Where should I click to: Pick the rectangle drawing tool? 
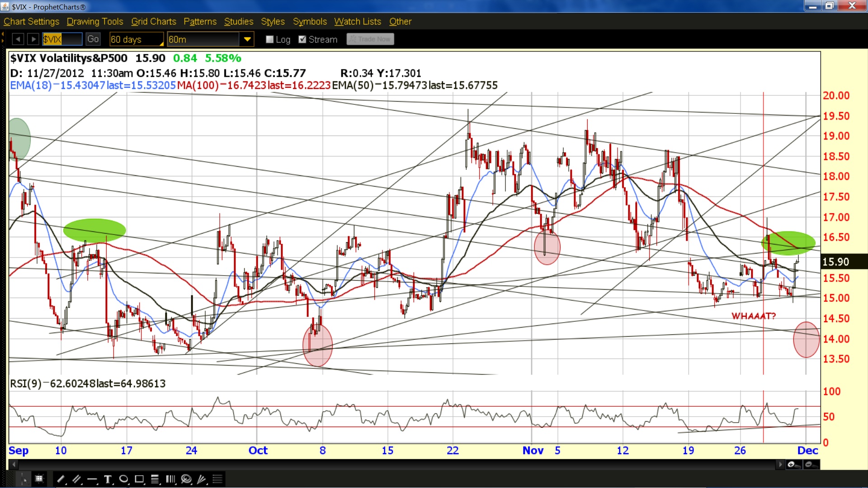pyautogui.click(x=140, y=479)
